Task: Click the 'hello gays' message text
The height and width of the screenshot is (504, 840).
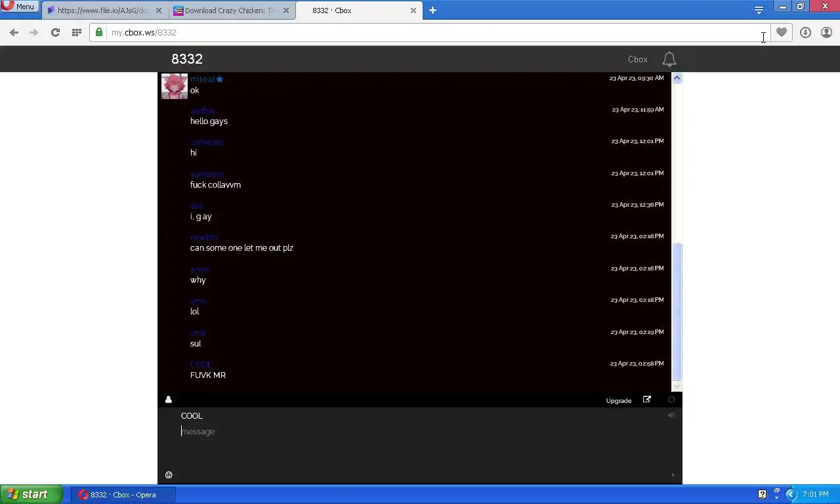Action: 209,121
